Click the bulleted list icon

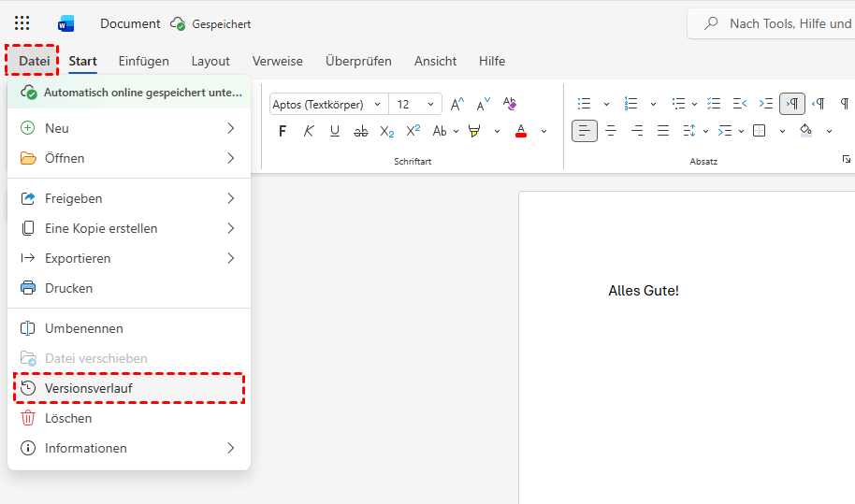[x=585, y=104]
